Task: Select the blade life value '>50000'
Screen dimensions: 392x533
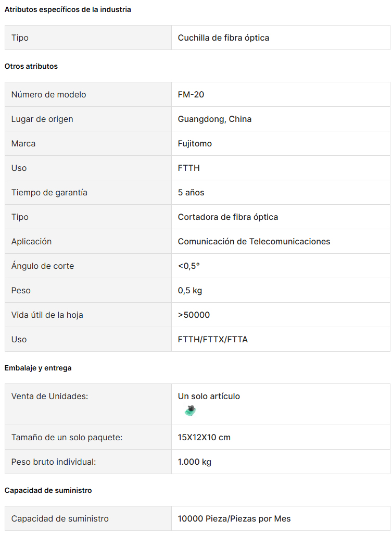Action: (x=194, y=315)
